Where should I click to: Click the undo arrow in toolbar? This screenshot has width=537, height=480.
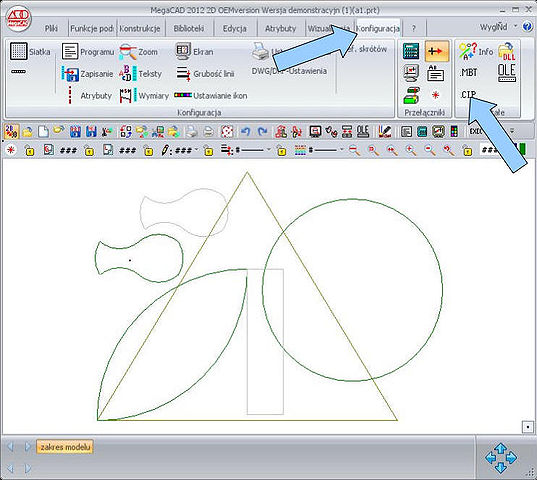coord(245,131)
